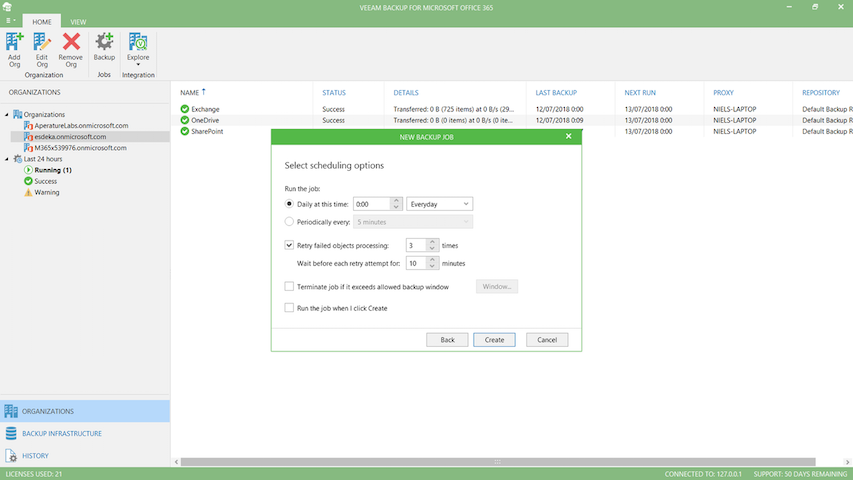The image size is (853, 480).
Task: Click the Remove Org red X icon
Action: pos(71,42)
